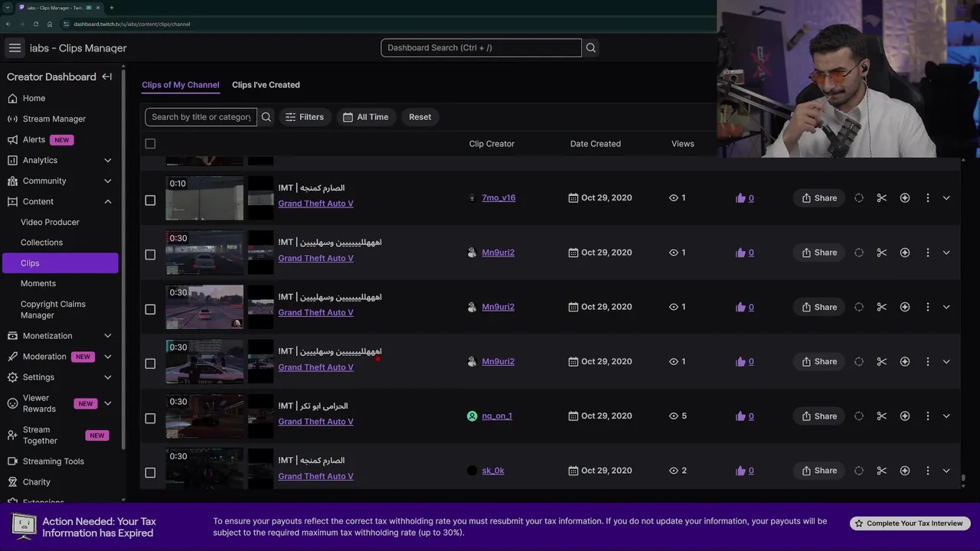This screenshot has height=551, width=980.
Task: Open the scissors edit tool for sk_0k clip
Action: pos(882,471)
